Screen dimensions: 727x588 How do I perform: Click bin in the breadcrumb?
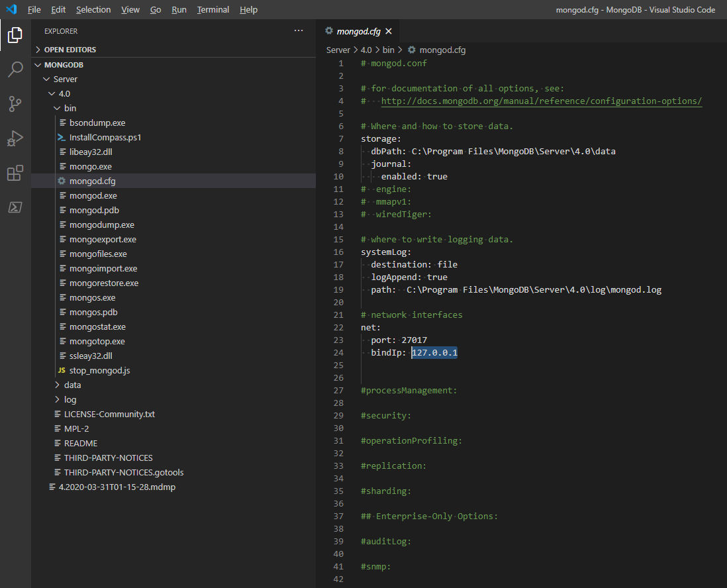point(389,50)
